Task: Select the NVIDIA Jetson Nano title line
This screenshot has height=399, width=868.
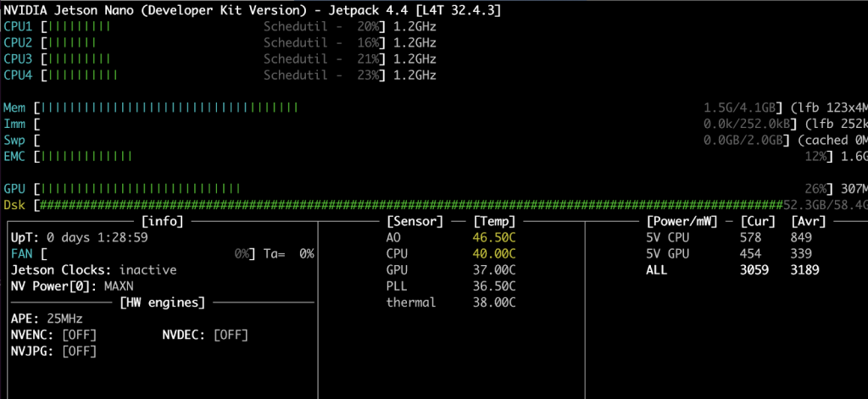Action: coord(253,10)
